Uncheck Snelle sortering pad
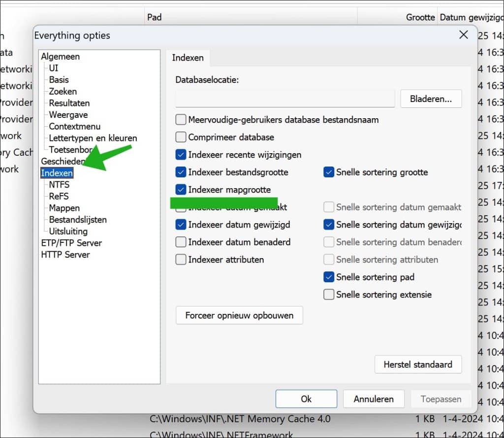This screenshot has width=504, height=438. pos(329,277)
